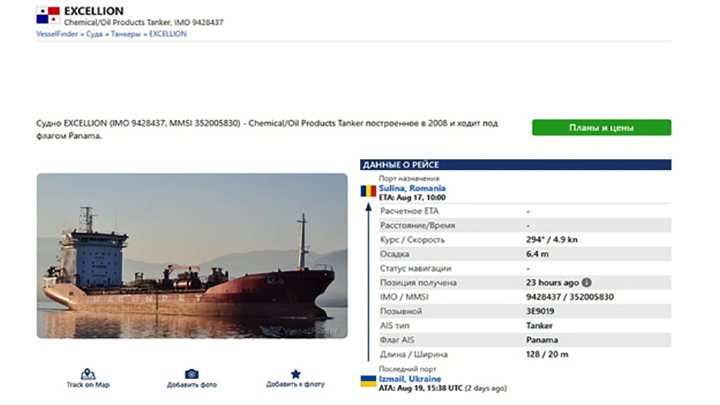Click the Длина / Ширина label
Image resolution: width=720 pixels, height=405 pixels.
[x=414, y=354]
